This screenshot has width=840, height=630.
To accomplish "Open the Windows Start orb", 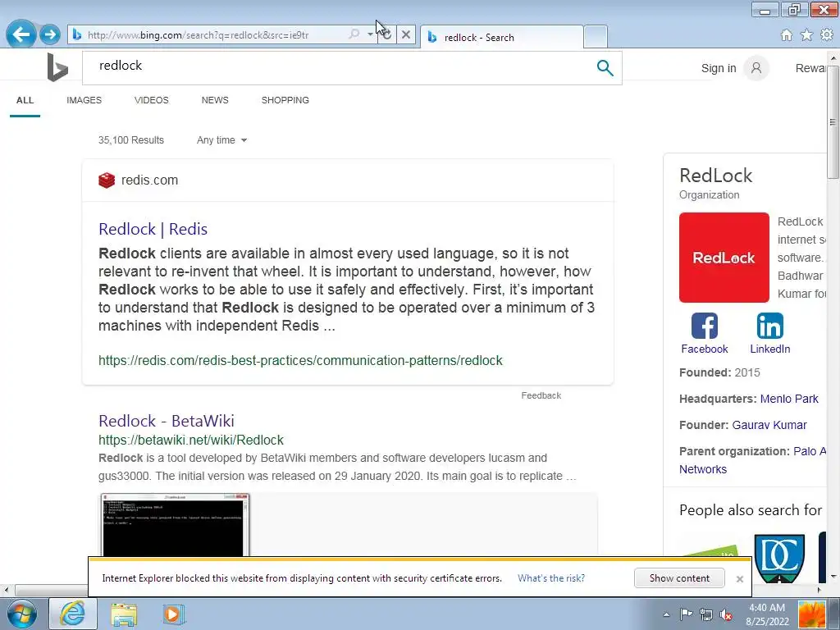I will pyautogui.click(x=21, y=614).
